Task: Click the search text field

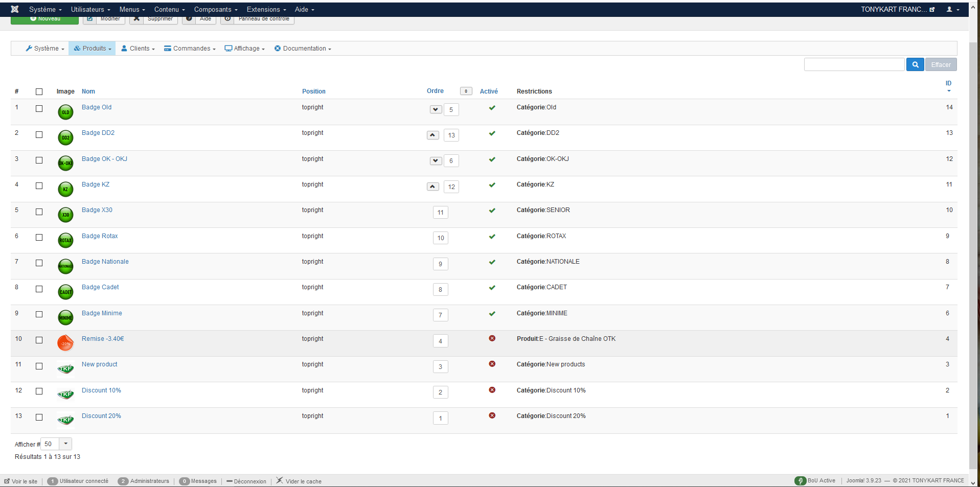Action: (854, 64)
